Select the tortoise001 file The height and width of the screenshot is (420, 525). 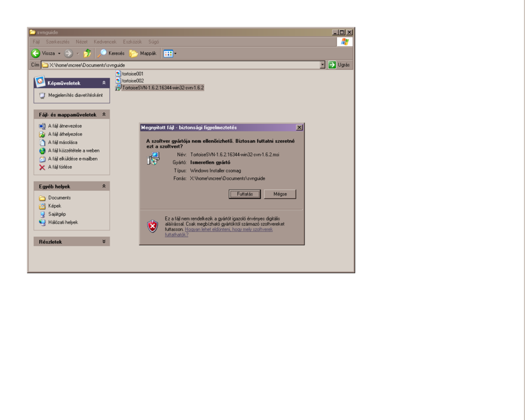(x=133, y=73)
